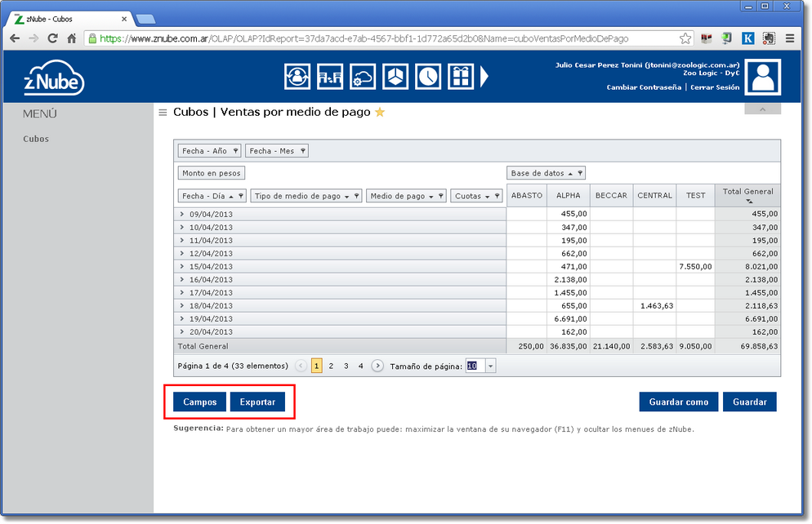Click the user sync icon in header

click(x=297, y=77)
